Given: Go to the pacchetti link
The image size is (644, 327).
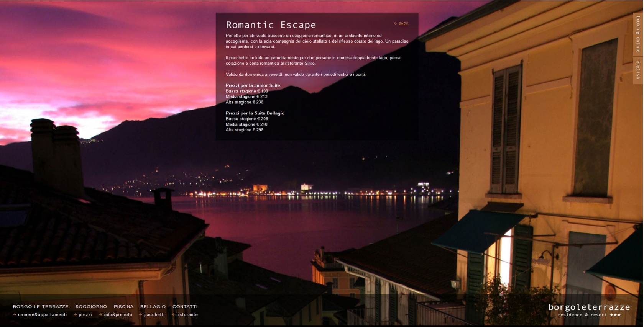Looking at the screenshot, I should (x=154, y=315).
